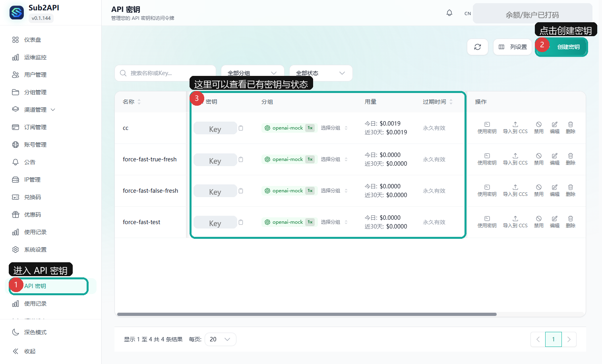Viewport: 602px width, 364px height.
Task: Click the horizontal table scrollbar
Action: tap(307, 314)
